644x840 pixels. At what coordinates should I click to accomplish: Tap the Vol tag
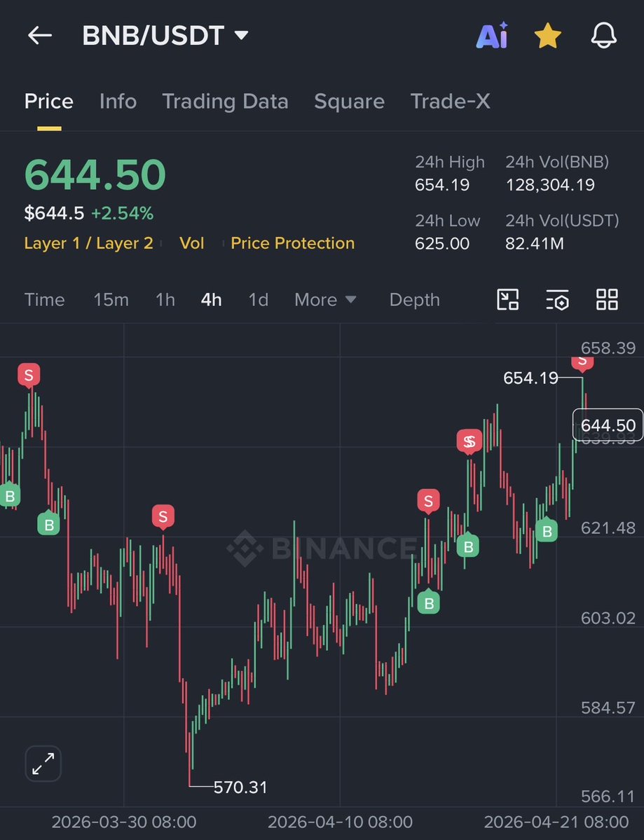[192, 243]
